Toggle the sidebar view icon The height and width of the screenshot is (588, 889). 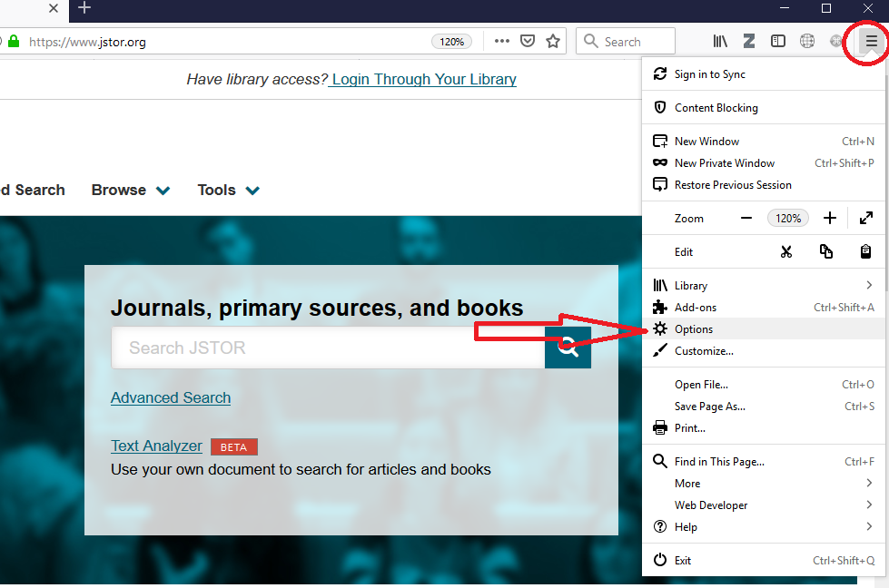pos(778,42)
